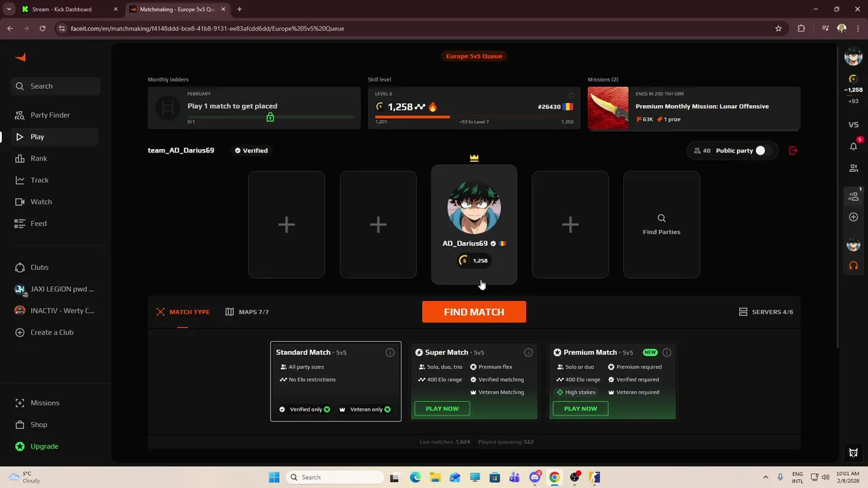Click the circled plus icon in right sidebar

tap(853, 217)
